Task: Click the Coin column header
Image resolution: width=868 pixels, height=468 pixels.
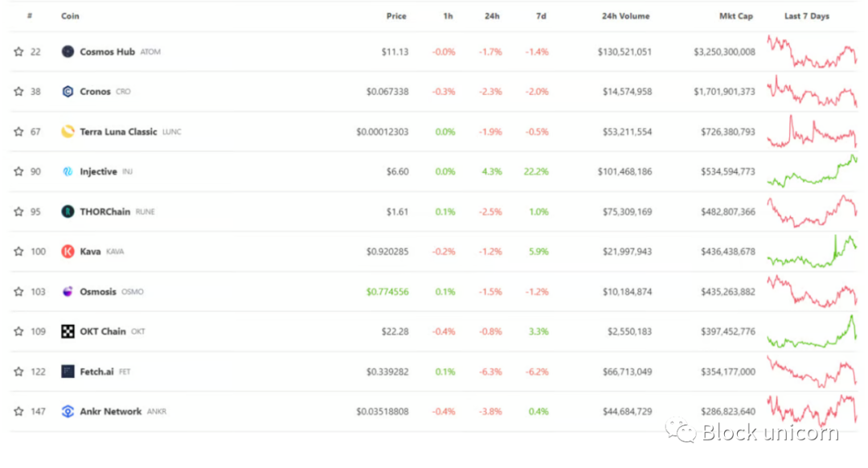Action: click(70, 16)
